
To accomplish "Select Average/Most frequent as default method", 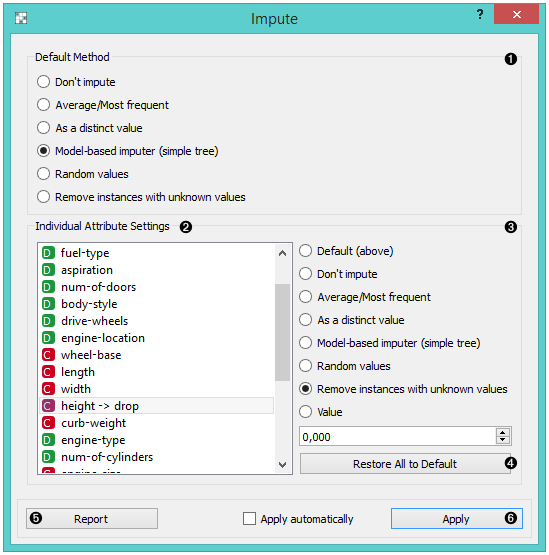I will click(x=43, y=105).
